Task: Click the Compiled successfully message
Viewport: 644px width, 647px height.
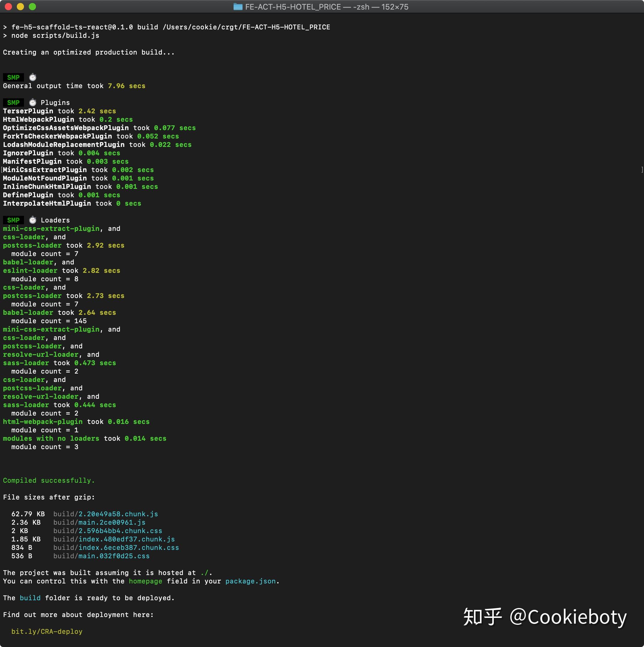Action: 49,480
